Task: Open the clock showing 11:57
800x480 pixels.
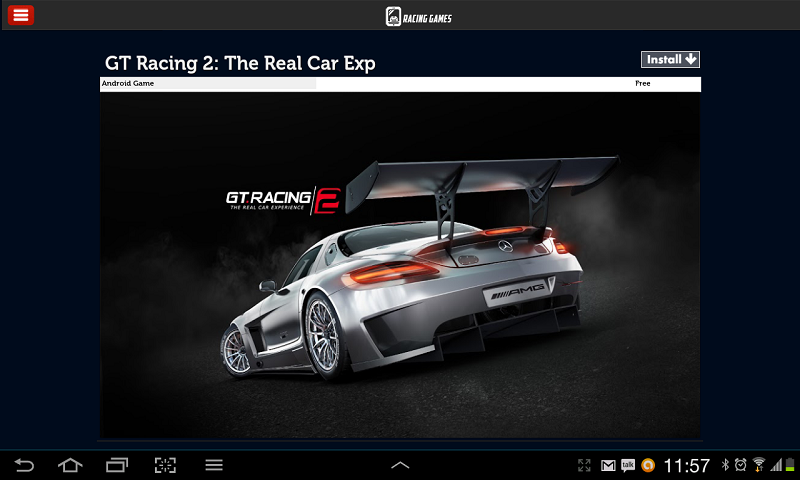Action: click(x=686, y=465)
